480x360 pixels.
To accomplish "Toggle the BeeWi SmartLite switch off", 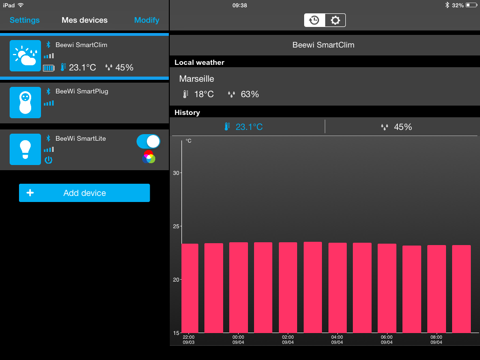I will [148, 141].
